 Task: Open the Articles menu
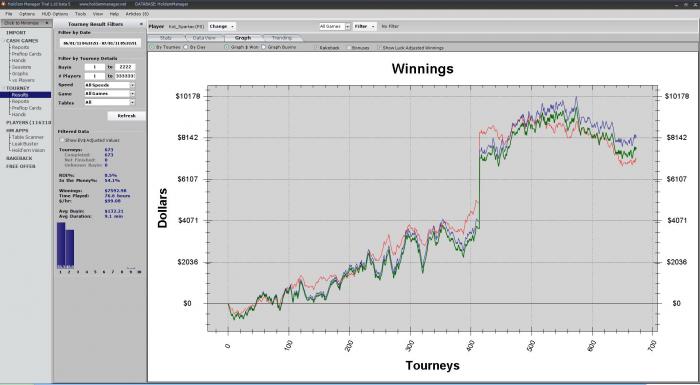pos(137,14)
